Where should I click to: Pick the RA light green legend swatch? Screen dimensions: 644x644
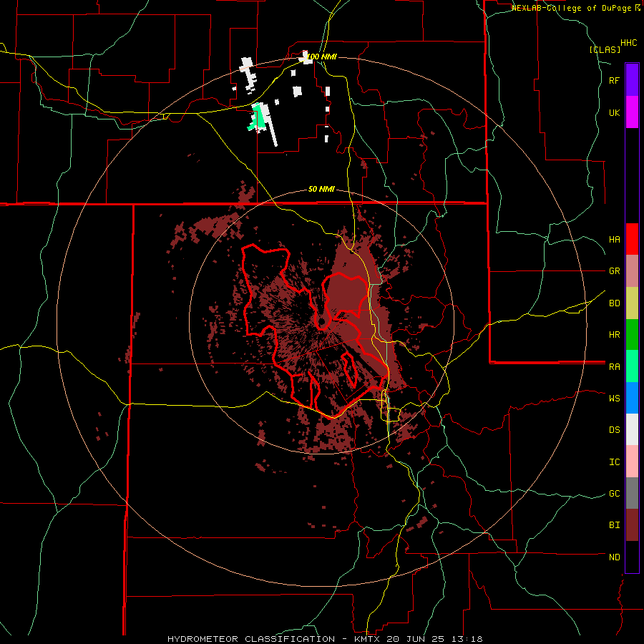[632, 366]
